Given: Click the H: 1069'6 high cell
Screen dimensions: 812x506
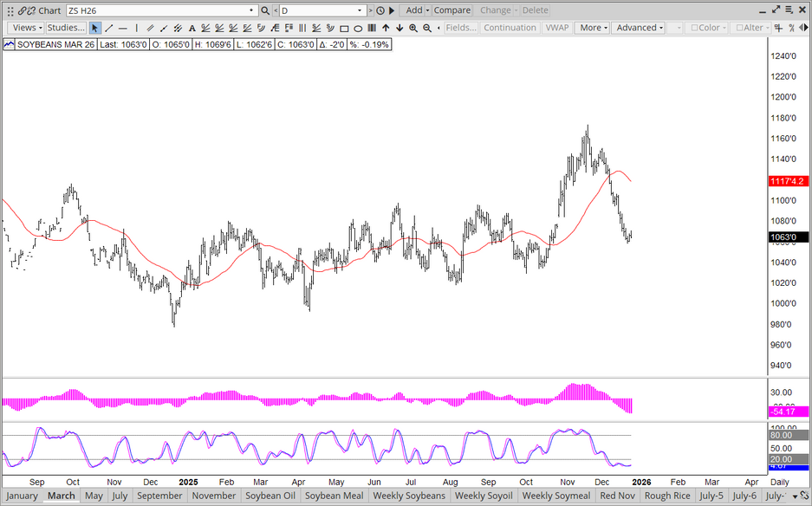Looking at the screenshot, I should pos(212,44).
